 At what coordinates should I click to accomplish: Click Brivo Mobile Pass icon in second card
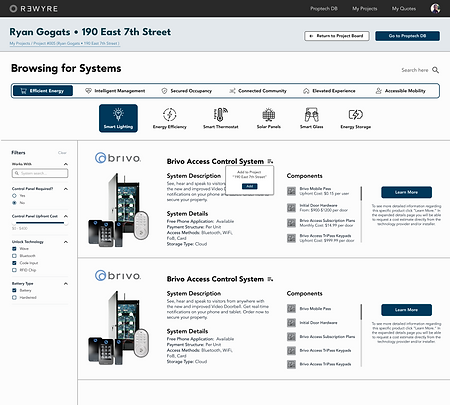pyautogui.click(x=291, y=309)
